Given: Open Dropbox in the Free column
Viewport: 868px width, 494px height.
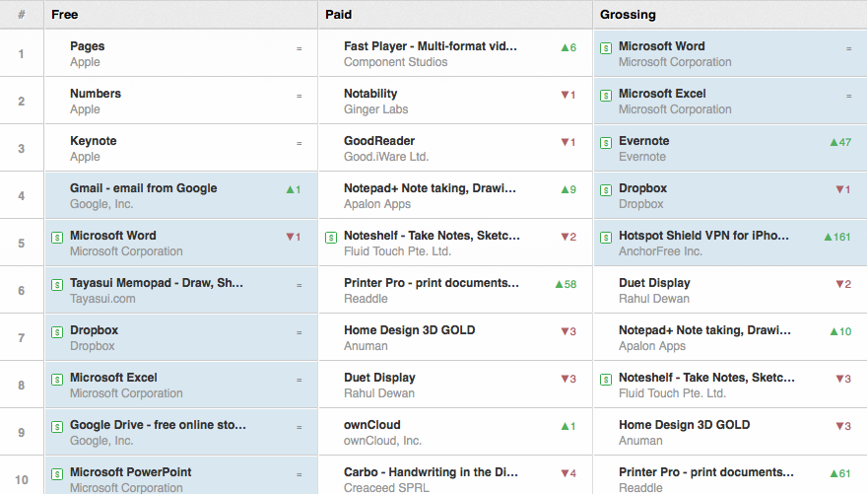Looking at the screenshot, I should tap(95, 330).
